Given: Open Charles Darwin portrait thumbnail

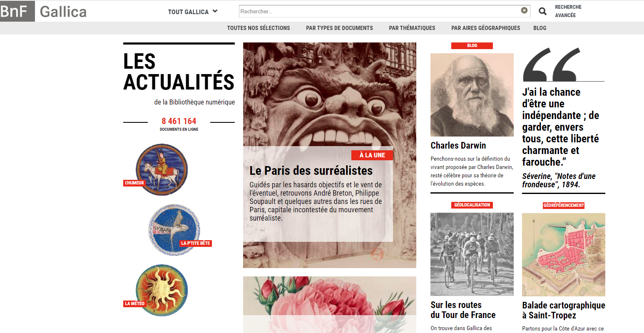Looking at the screenshot, I should (472, 95).
